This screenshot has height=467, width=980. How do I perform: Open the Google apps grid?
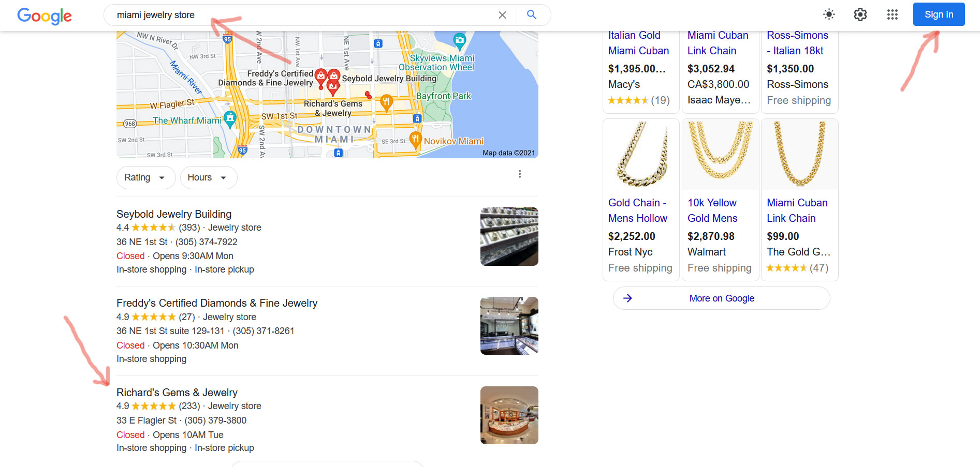[x=892, y=14]
